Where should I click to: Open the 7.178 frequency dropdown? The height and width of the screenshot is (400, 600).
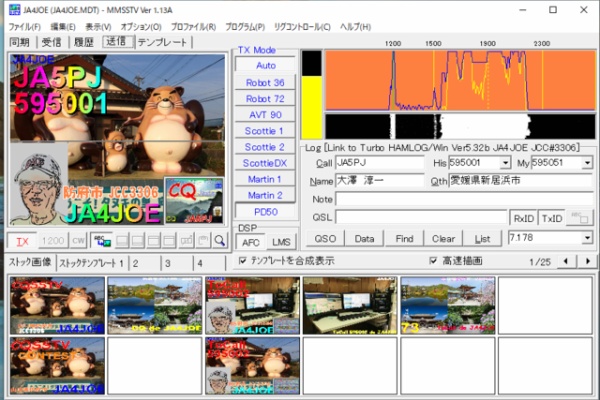587,238
